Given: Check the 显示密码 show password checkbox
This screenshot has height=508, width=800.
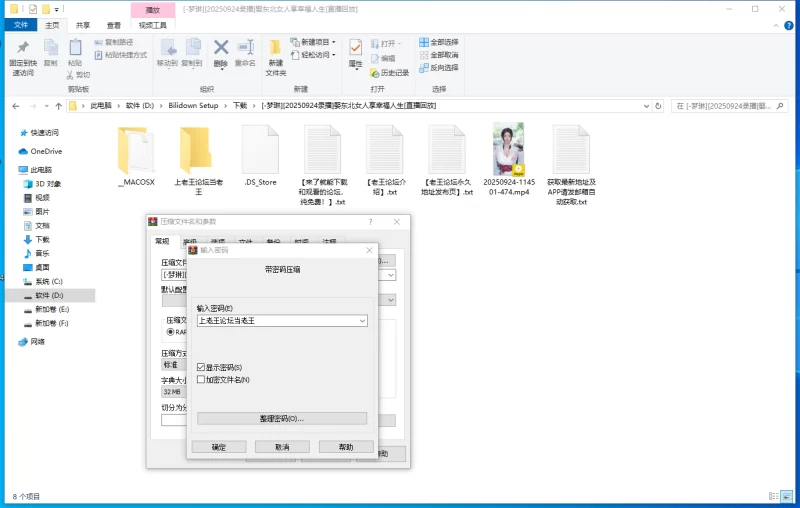Looking at the screenshot, I should (x=201, y=367).
